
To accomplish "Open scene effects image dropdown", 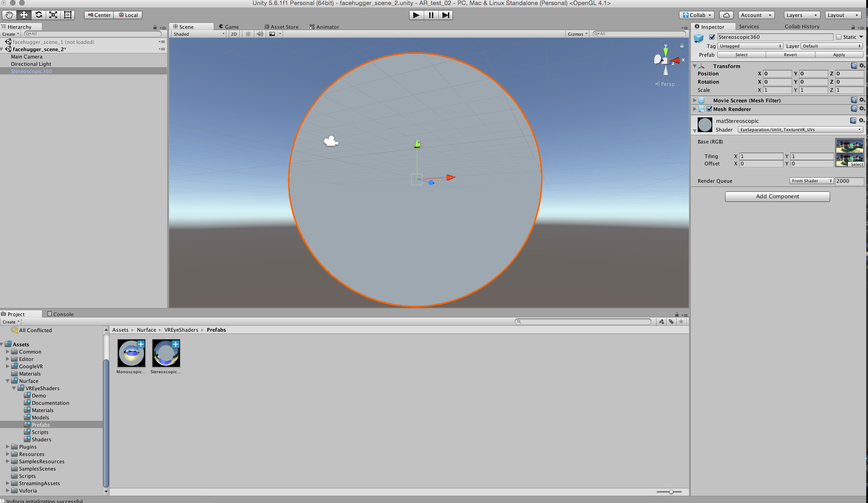I will coord(274,34).
